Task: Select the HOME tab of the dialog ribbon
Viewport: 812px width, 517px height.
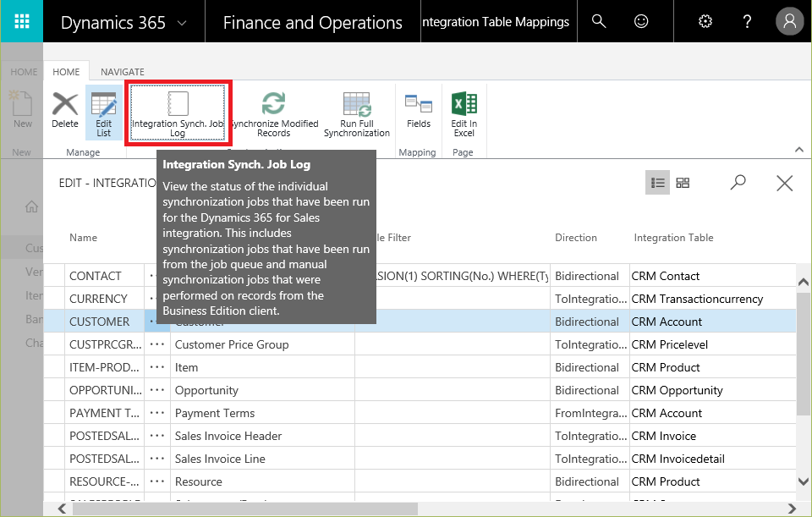Action: (66, 72)
